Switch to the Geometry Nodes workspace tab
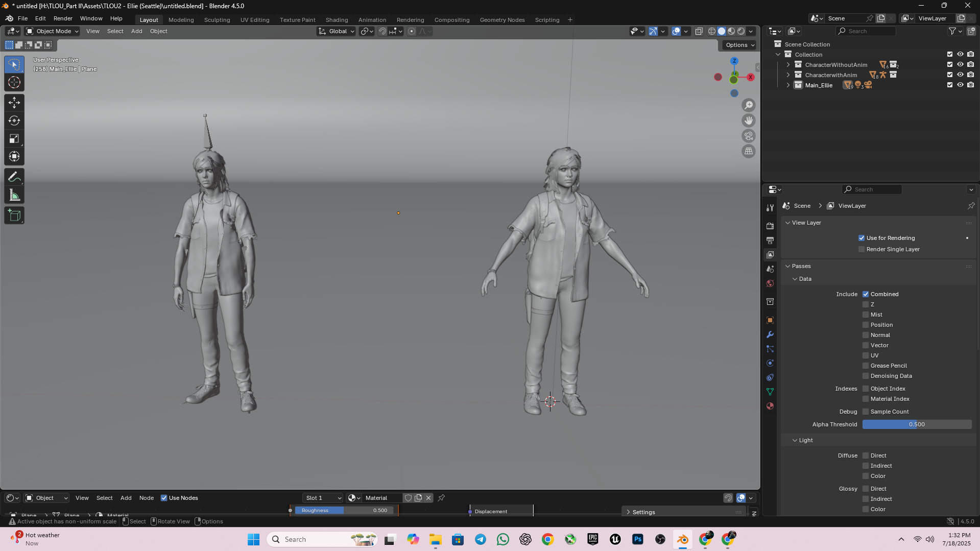980x551 pixels. 502,20
